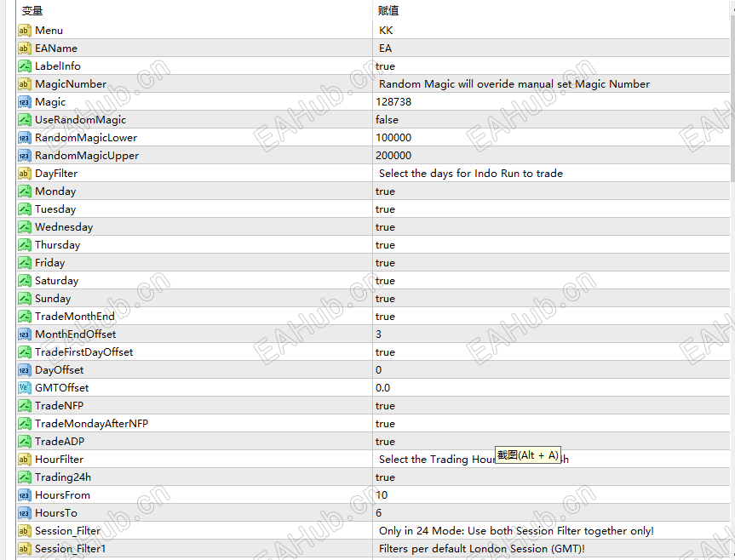Click the integer icon beside HoursFrom
The width and height of the screenshot is (735, 560).
coord(25,495)
